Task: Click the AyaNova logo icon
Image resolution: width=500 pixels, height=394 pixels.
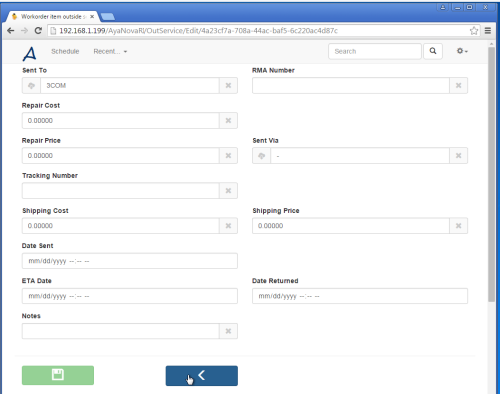Action: 29,54
